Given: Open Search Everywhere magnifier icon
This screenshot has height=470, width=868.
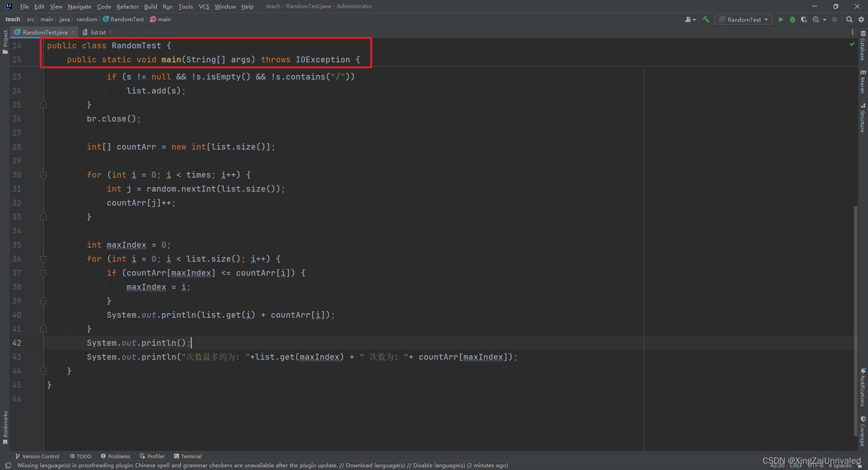Looking at the screenshot, I should (x=849, y=19).
